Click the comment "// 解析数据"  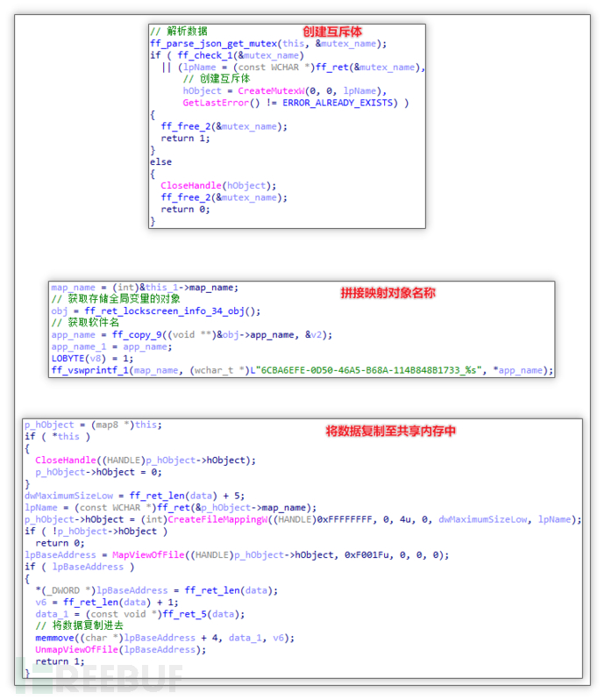click(x=179, y=32)
